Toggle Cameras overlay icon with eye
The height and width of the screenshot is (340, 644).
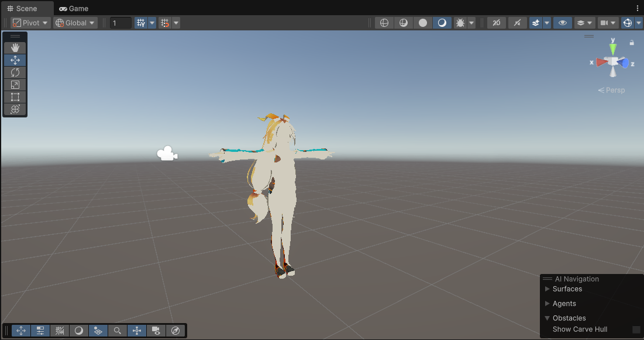[156, 331]
